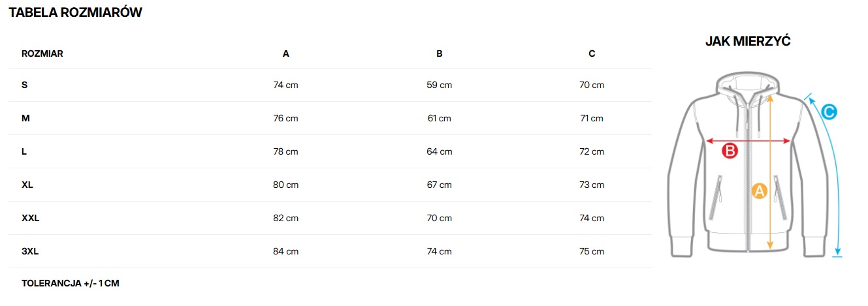Click the 64 cm value in L row
Viewport: 868px width, 306px height.
pos(439,151)
